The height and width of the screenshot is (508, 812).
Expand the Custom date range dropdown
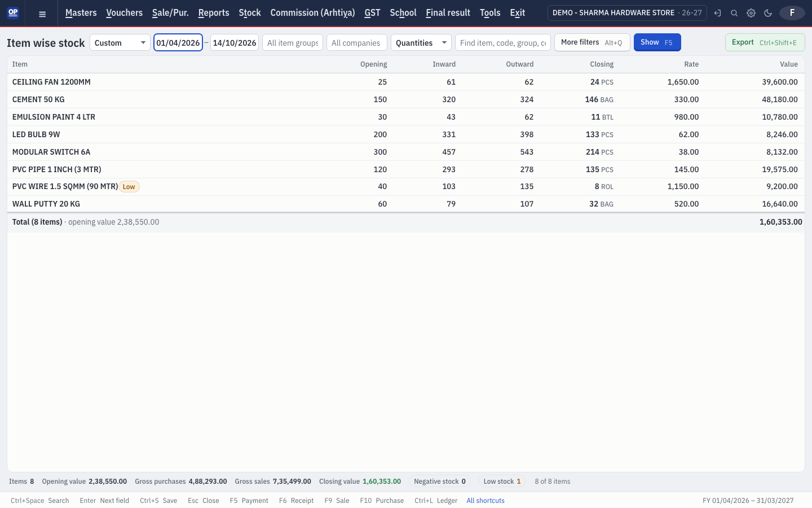coord(120,43)
